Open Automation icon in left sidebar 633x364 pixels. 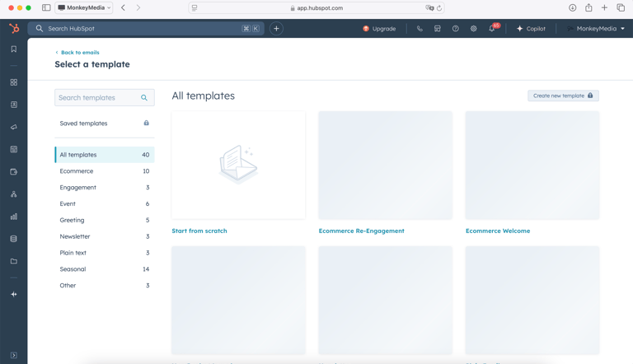pyautogui.click(x=14, y=194)
